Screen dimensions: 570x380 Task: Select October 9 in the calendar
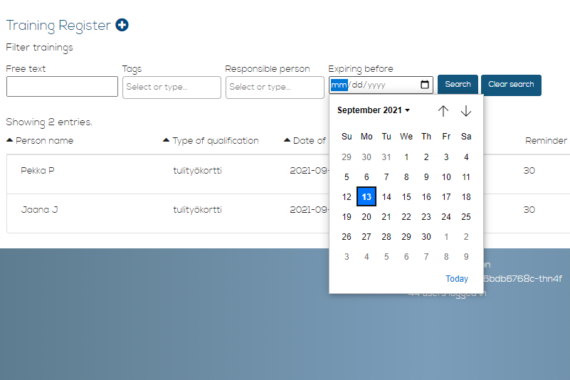click(x=466, y=257)
